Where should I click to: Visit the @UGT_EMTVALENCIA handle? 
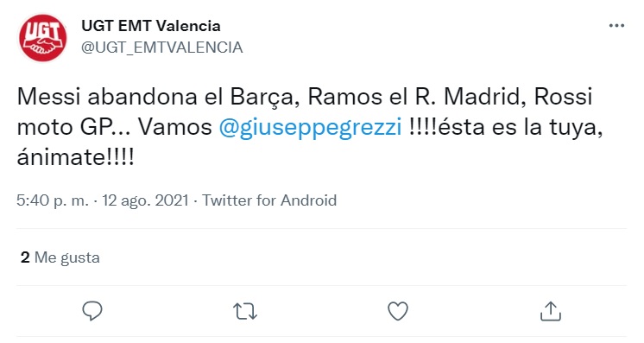(x=161, y=48)
